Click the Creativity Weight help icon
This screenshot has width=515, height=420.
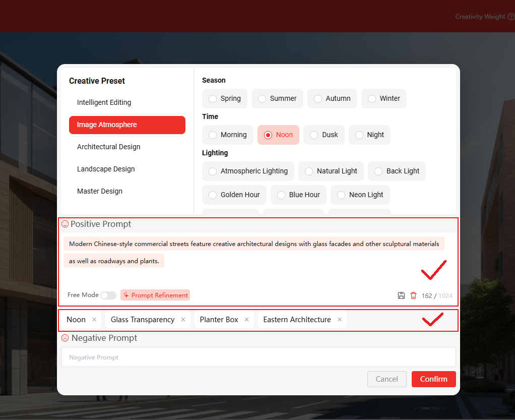(x=511, y=17)
